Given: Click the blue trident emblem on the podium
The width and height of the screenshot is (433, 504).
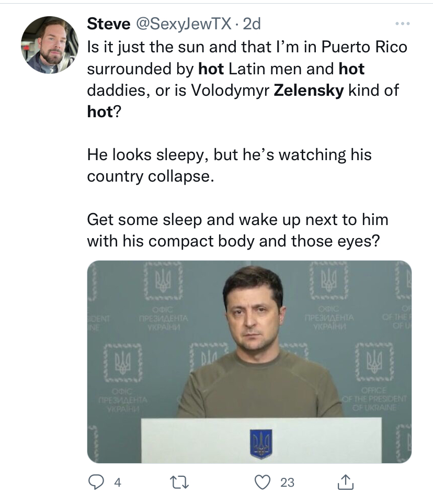Looking at the screenshot, I should point(261,443).
